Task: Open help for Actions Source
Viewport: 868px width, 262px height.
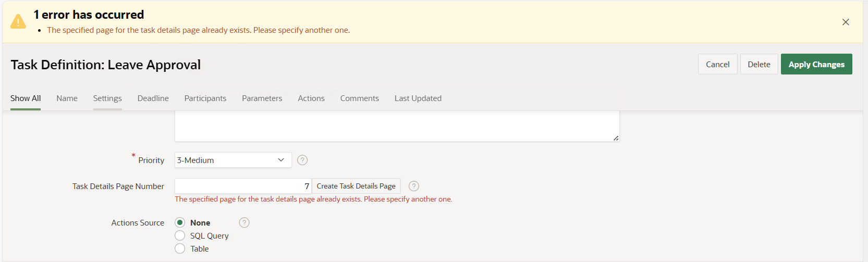Action: click(244, 223)
